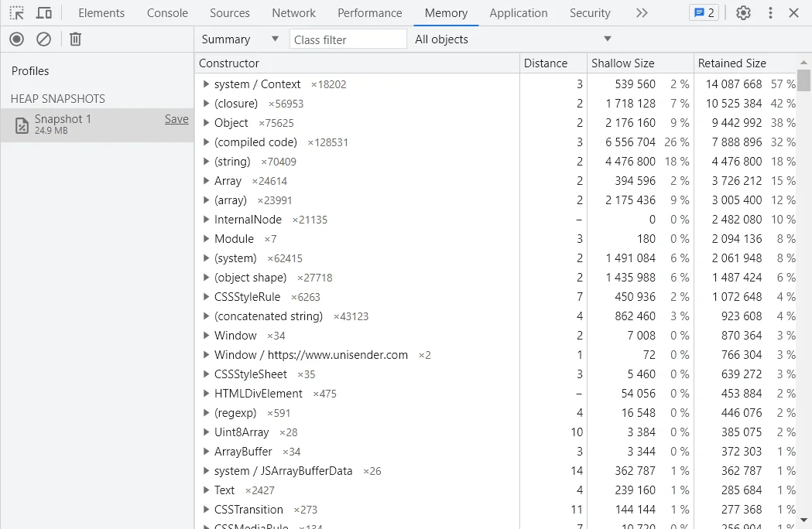Save Snapshot 1 via the Save link
Image resolution: width=812 pixels, height=529 pixels.
pyautogui.click(x=176, y=119)
